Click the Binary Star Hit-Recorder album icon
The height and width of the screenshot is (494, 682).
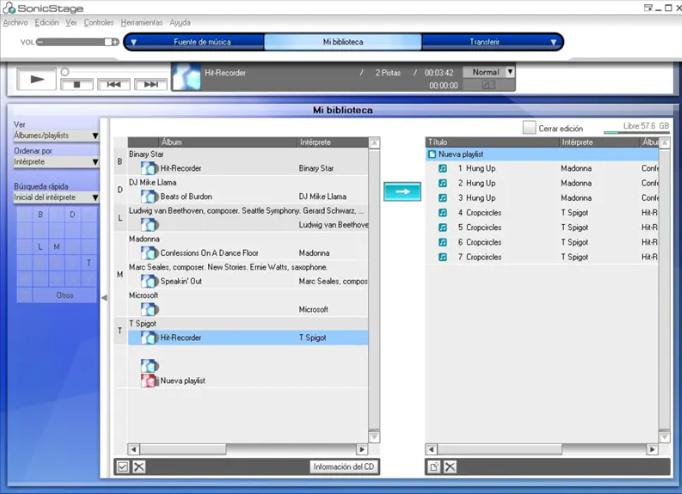[149, 168]
